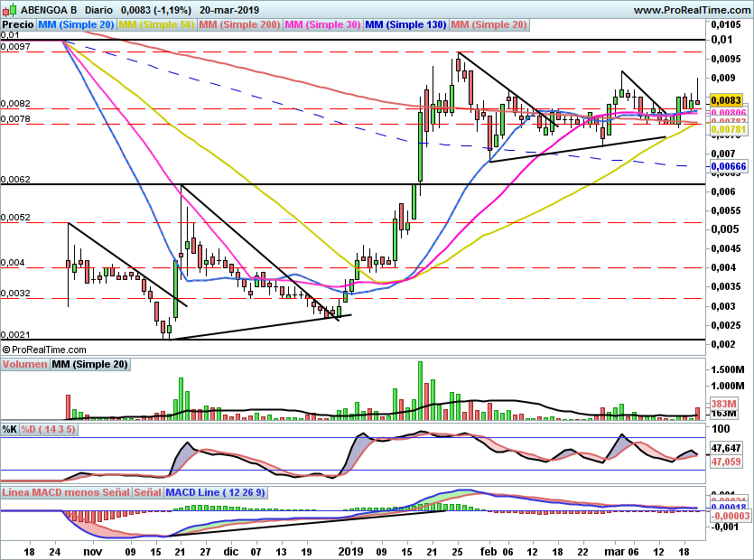Click the 0,0097 resistance level label
The image size is (754, 560).
pos(15,47)
